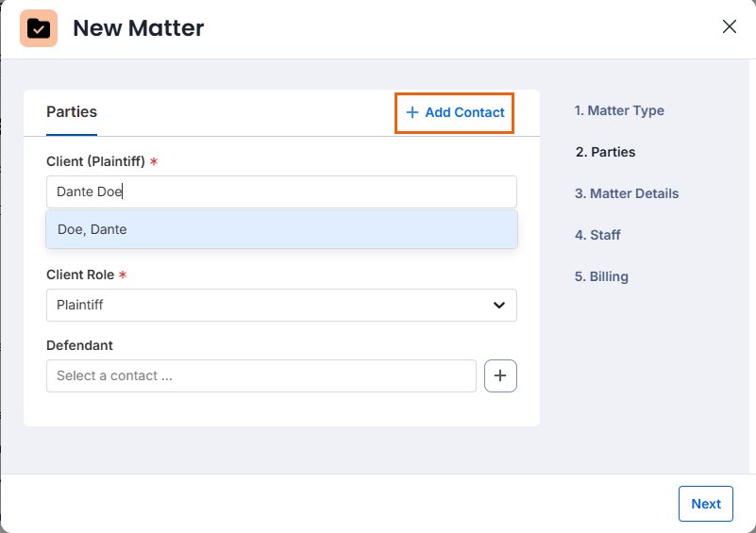Click the Add Contact link text
756x533 pixels.
coord(464,112)
